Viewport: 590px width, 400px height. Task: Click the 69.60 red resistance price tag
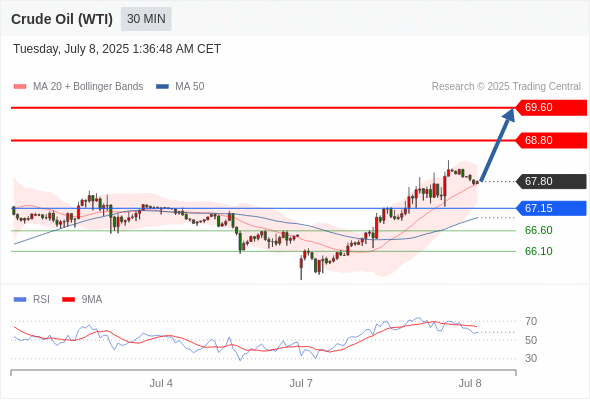coord(551,108)
